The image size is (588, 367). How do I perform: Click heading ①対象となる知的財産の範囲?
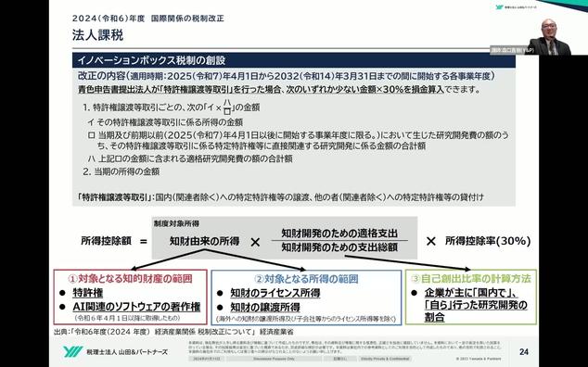[x=130, y=279]
